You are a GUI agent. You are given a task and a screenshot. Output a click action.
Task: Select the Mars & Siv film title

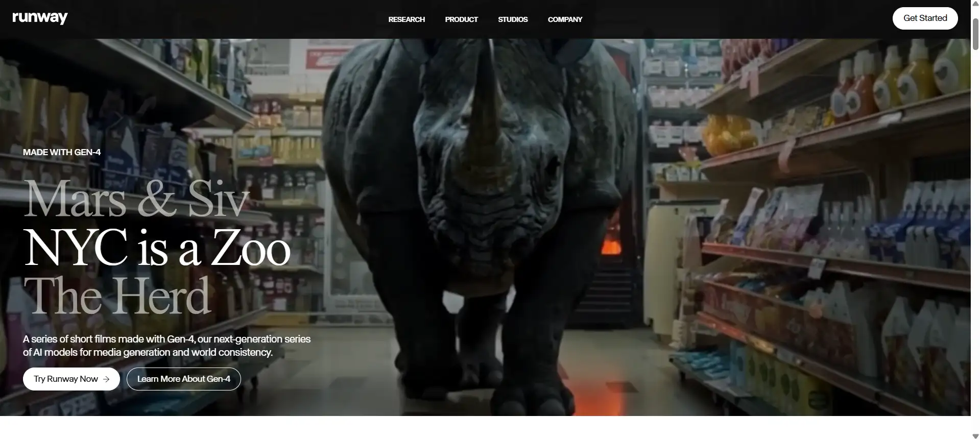pos(137,199)
